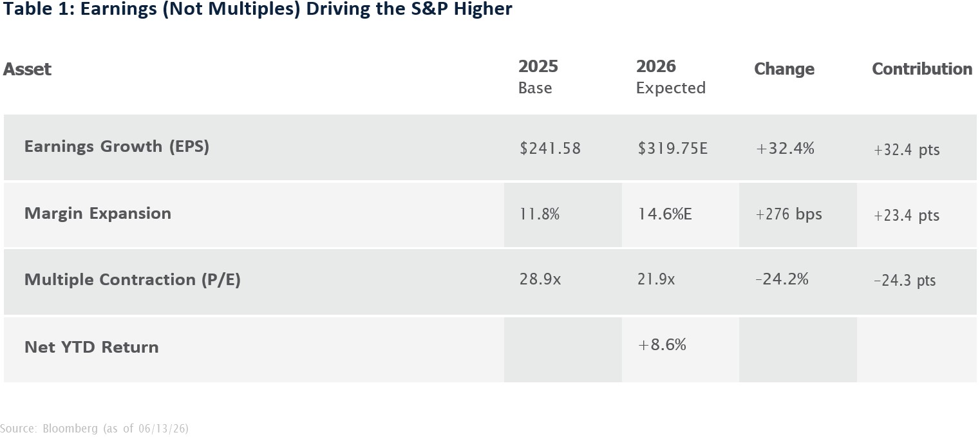Select the -24.3 pts contribution cell
980x437 pixels.
click(x=905, y=281)
